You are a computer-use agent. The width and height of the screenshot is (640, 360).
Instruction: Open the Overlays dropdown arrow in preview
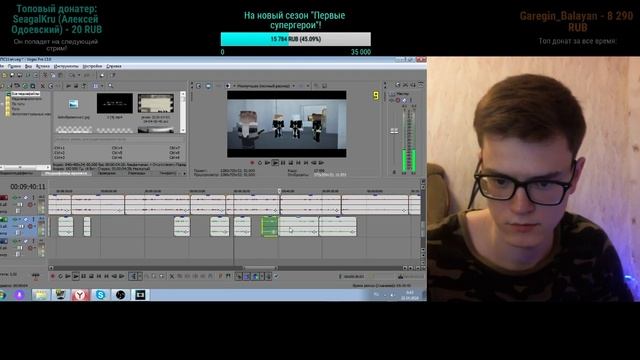click(x=308, y=86)
